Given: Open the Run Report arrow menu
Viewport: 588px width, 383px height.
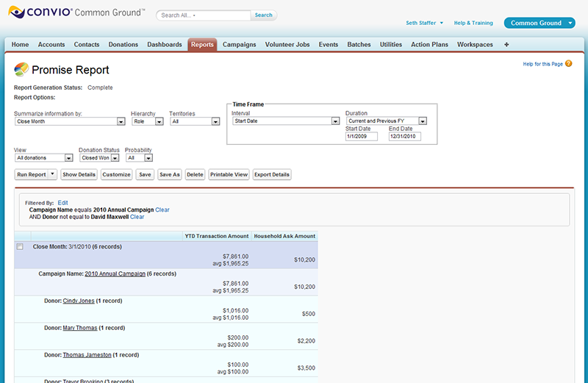Looking at the screenshot, I should (x=52, y=175).
